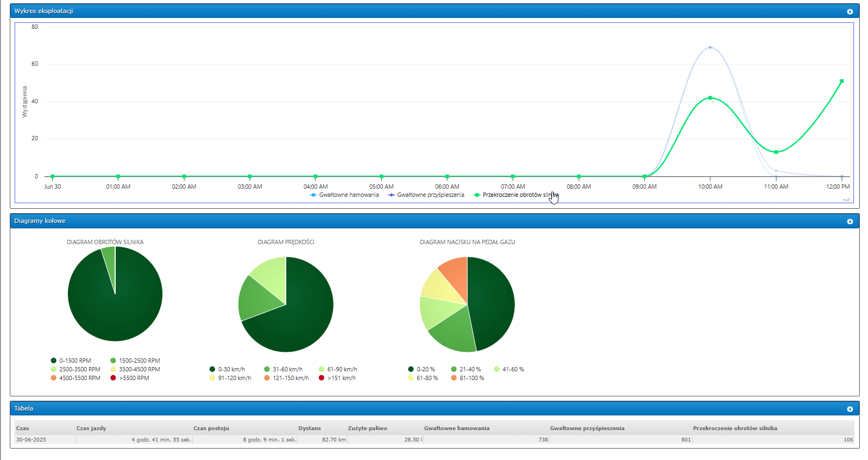Image resolution: width=868 pixels, height=460 pixels.
Task: Select the 31-60 km/h legend marker
Action: click(267, 369)
